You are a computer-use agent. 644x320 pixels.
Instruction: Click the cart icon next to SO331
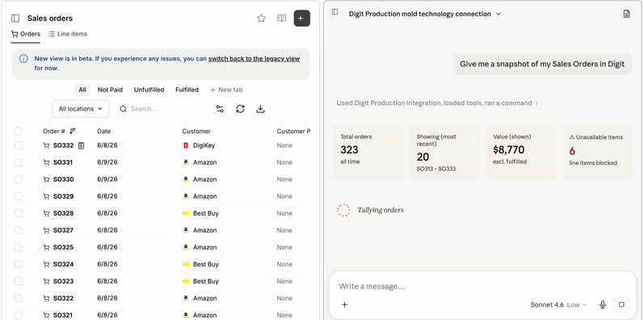point(46,162)
